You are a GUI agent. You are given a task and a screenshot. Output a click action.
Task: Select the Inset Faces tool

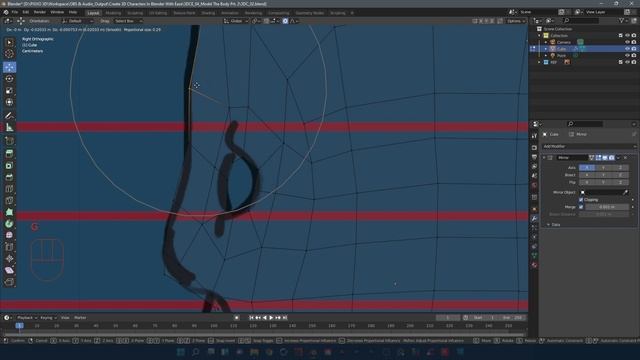[9, 166]
